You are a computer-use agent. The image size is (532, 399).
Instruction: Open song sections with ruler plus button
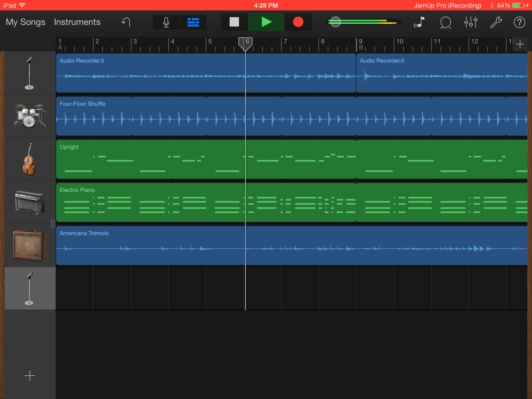520,44
